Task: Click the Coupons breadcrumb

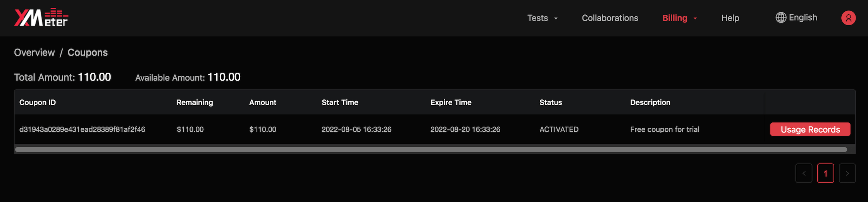Action: point(88,52)
